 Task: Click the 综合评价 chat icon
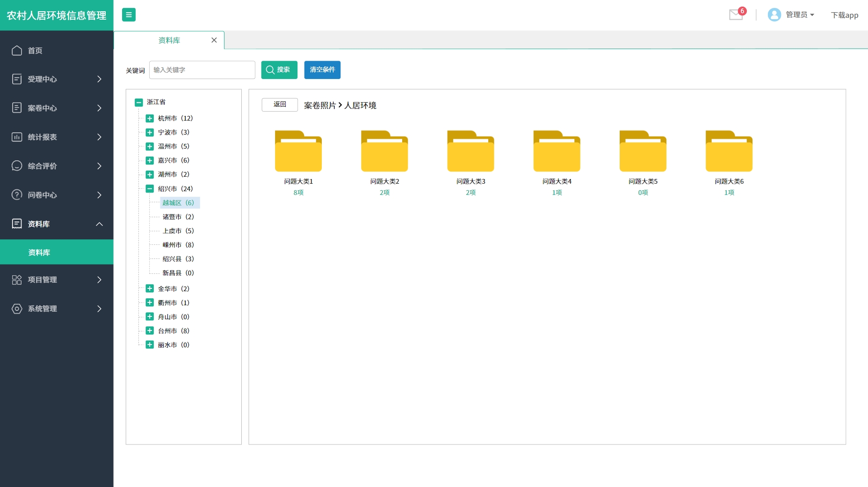(x=17, y=166)
